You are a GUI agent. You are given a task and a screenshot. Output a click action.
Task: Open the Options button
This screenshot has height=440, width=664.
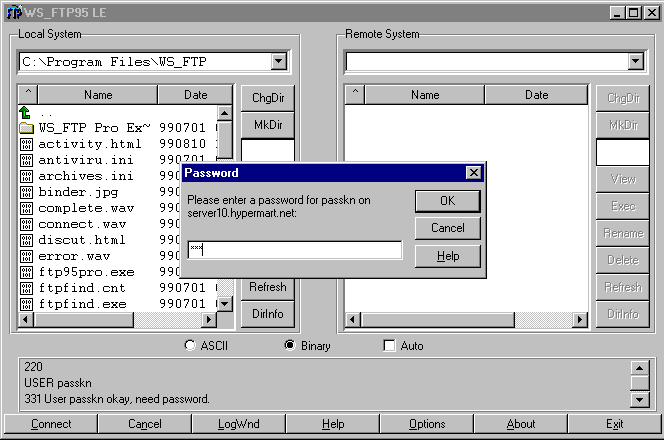427,424
